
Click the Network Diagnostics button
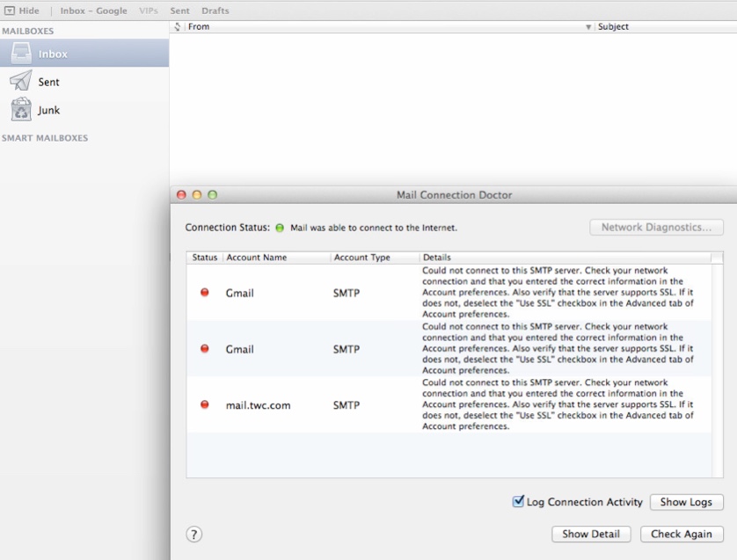[656, 228]
